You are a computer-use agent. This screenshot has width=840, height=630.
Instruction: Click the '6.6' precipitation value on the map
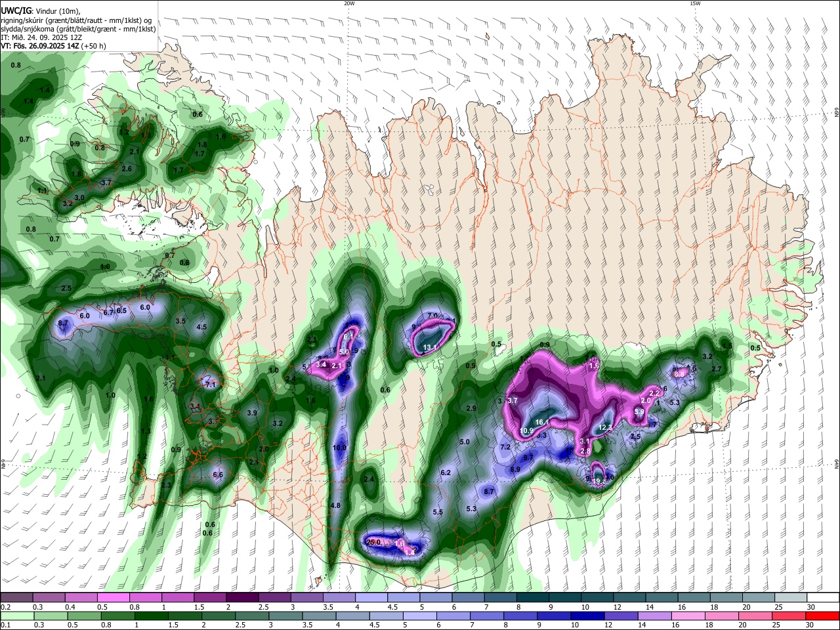point(218,474)
